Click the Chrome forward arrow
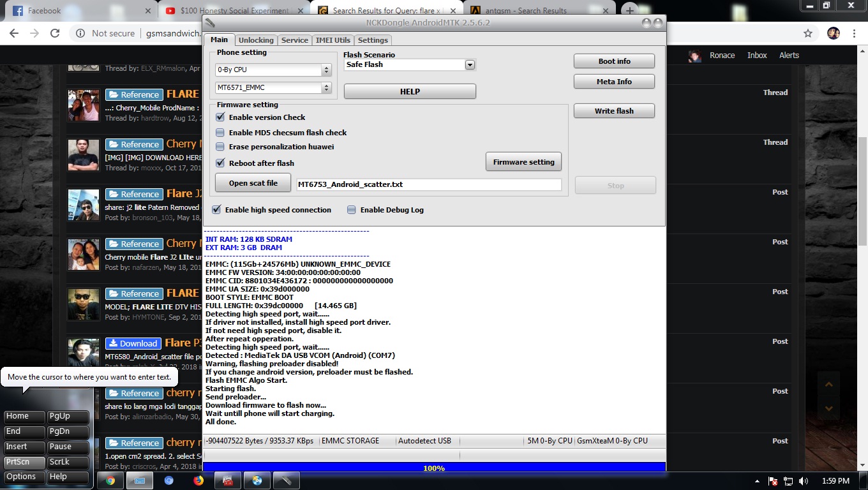This screenshot has width=868, height=490. (x=34, y=33)
